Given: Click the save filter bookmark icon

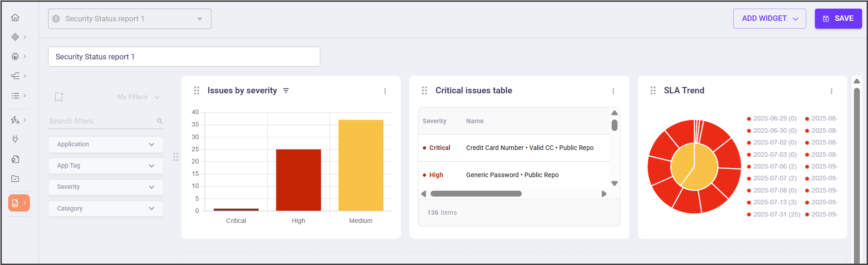Looking at the screenshot, I should [x=59, y=97].
